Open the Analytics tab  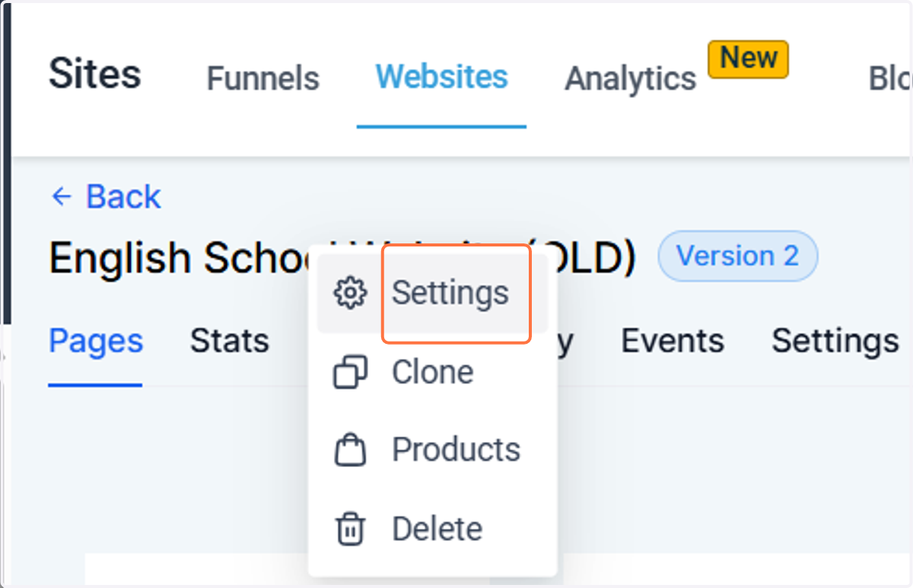(630, 78)
